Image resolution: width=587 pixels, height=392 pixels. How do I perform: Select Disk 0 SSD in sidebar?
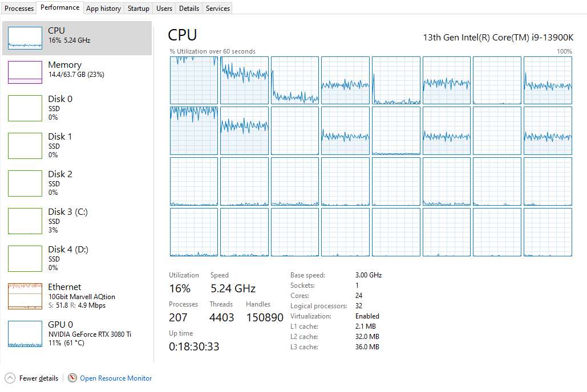(x=77, y=108)
